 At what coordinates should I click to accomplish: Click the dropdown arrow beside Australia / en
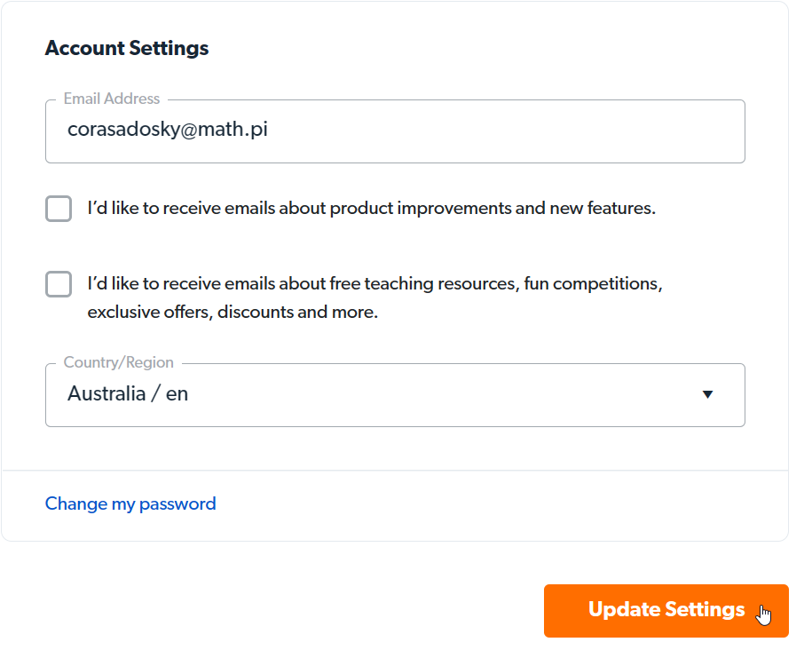click(707, 394)
